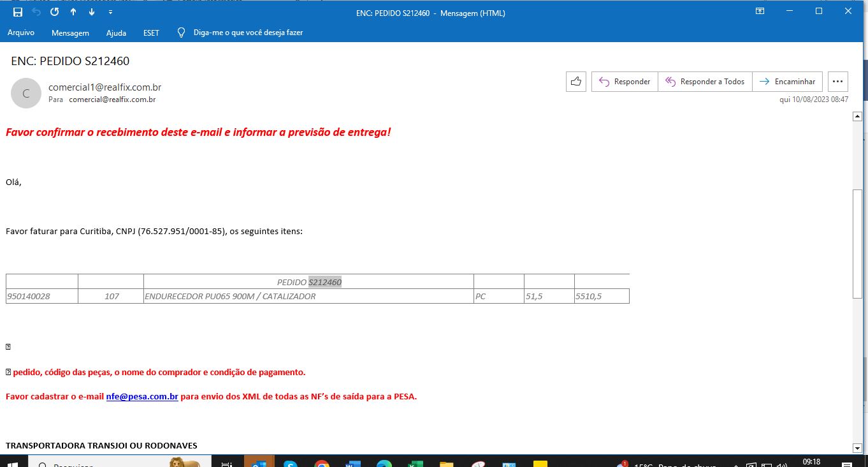Open the Ajuda tab
This screenshot has height=467, width=868.
coord(116,33)
